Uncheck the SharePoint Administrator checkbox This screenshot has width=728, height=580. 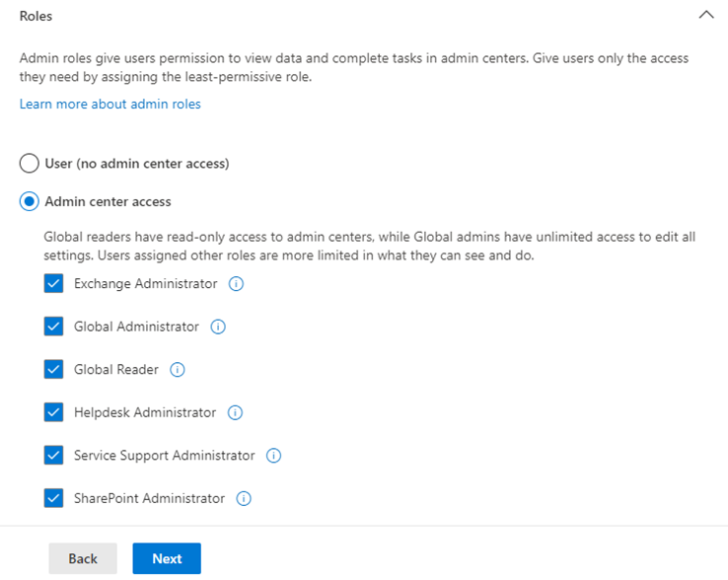coord(54,498)
